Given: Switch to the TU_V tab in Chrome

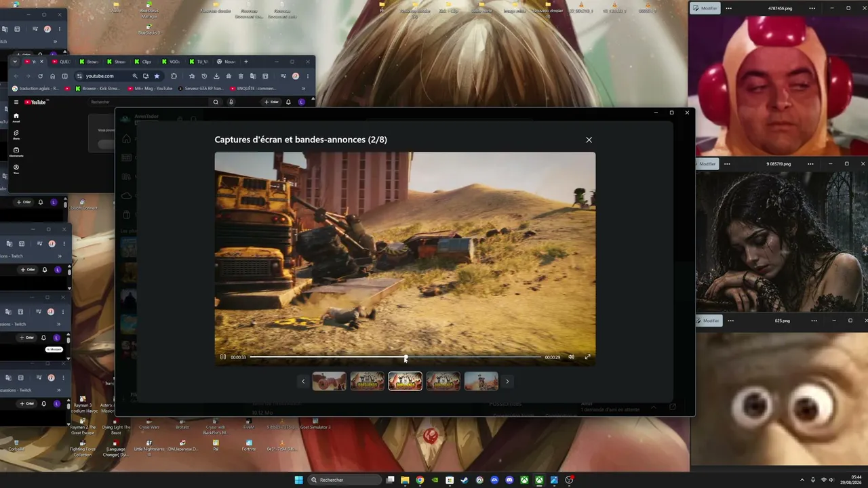Looking at the screenshot, I should [x=199, y=62].
